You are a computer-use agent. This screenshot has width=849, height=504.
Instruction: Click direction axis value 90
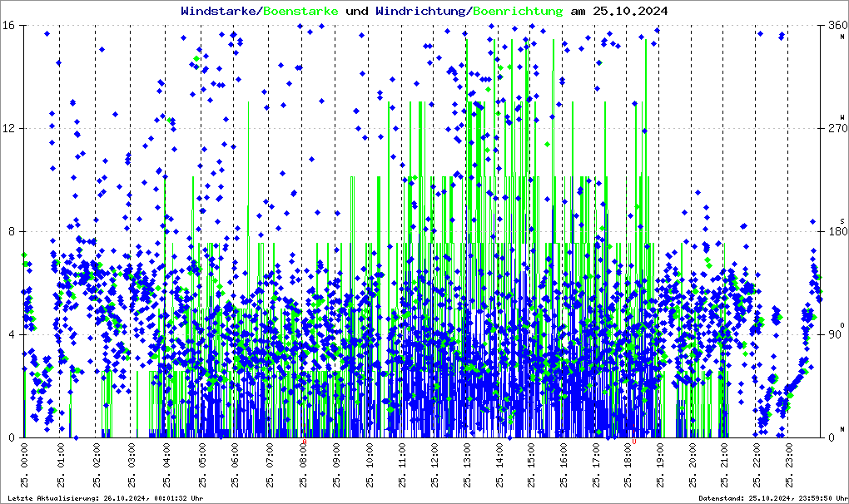click(x=835, y=334)
